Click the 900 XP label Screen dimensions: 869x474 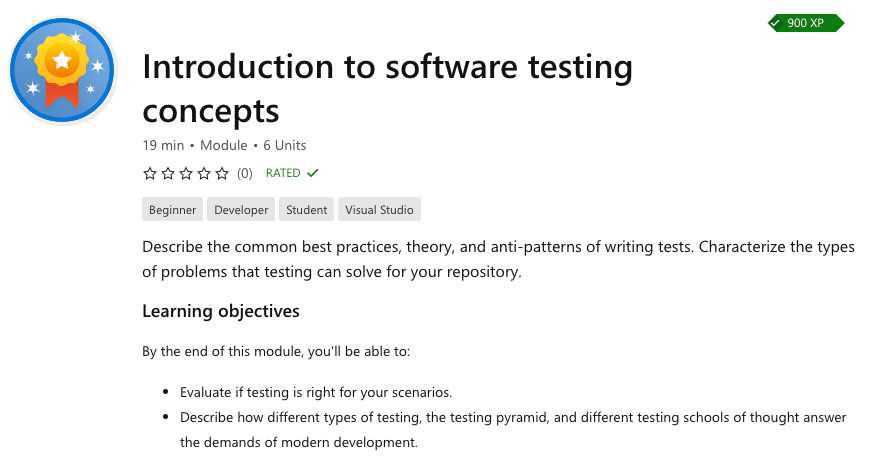[x=806, y=23]
